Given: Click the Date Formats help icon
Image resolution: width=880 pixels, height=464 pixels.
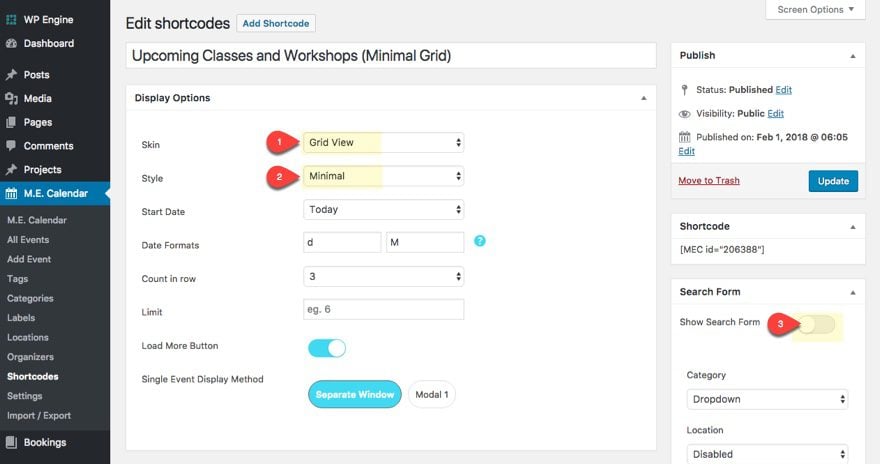Looking at the screenshot, I should point(480,241).
